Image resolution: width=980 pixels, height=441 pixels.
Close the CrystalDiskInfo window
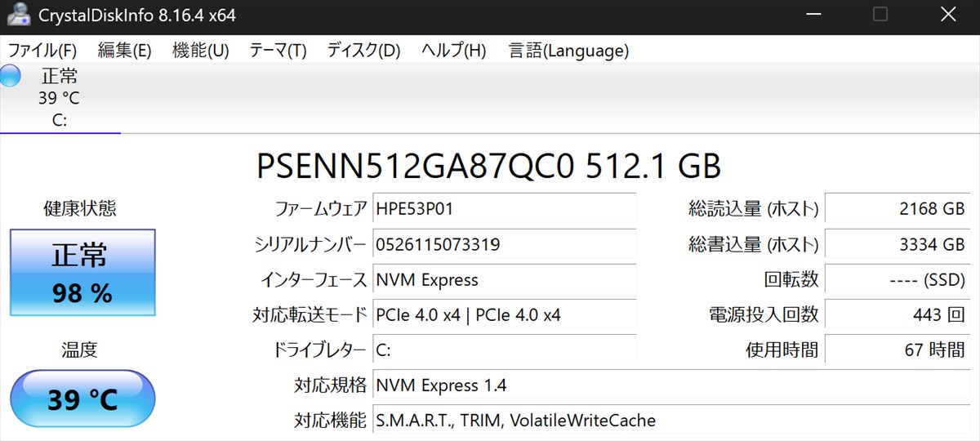(x=947, y=14)
